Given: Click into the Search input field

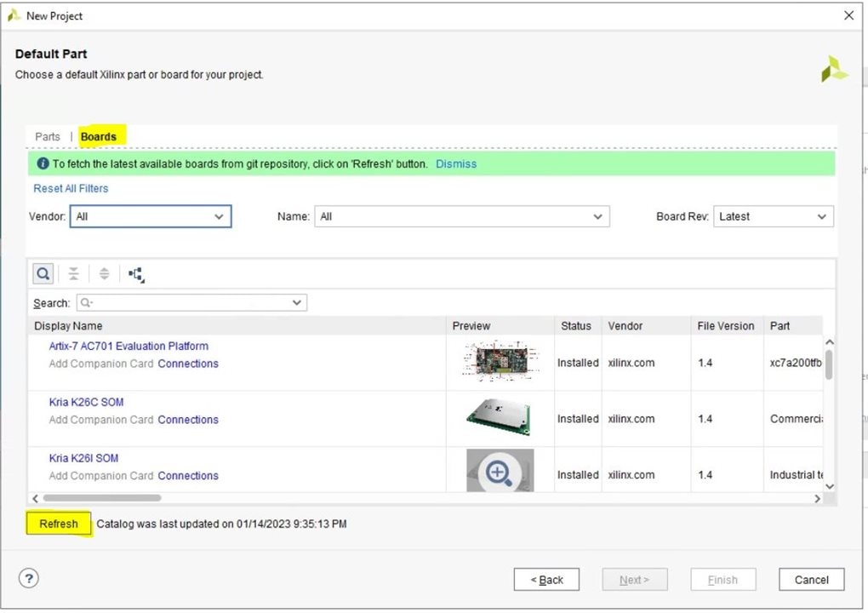Looking at the screenshot, I should 191,303.
